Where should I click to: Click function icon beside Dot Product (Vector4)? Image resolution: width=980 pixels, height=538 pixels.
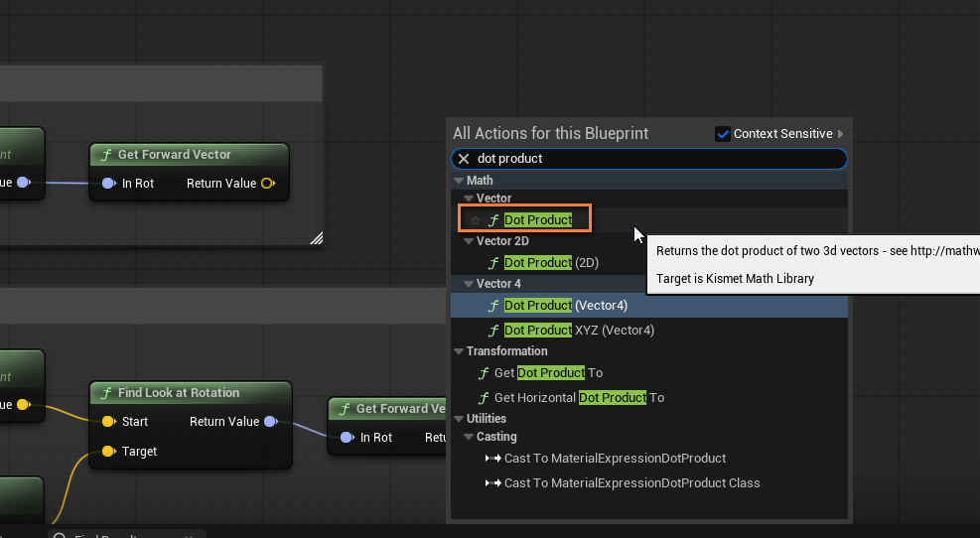pyautogui.click(x=493, y=306)
